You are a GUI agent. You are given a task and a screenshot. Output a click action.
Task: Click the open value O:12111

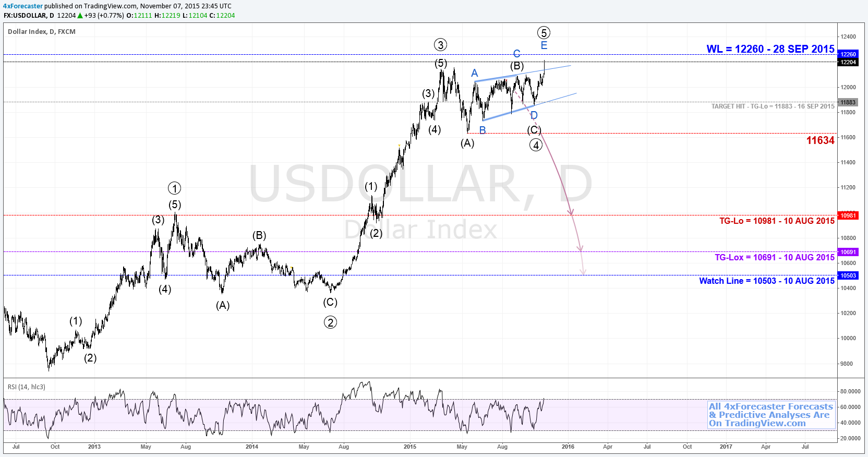pos(139,16)
